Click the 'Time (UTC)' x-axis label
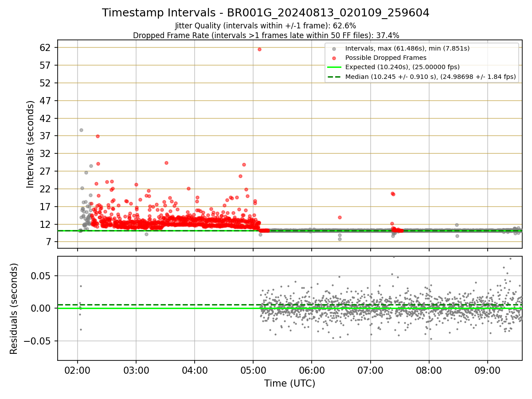The image size is (532, 399). coord(289,383)
